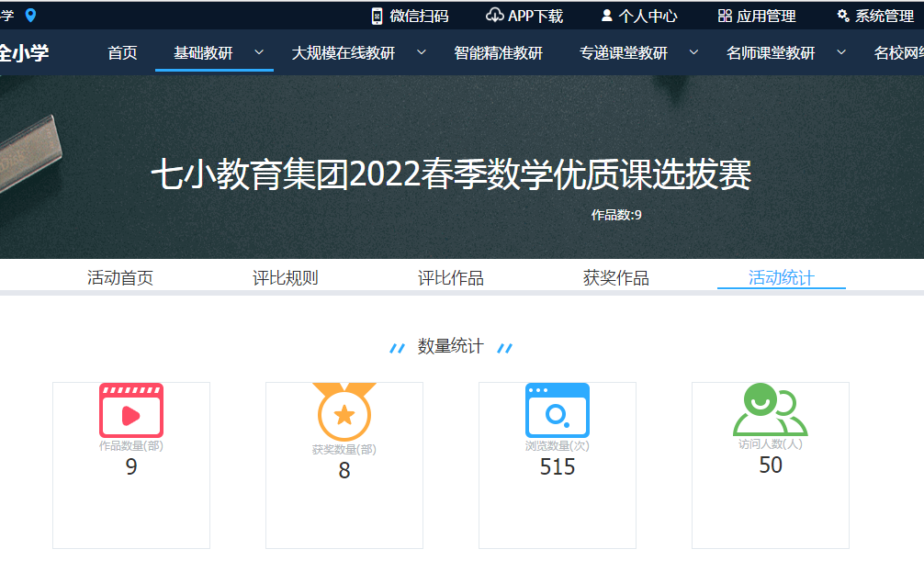
Task: Expand the 大规模在线教研 dropdown chevron
Action: [x=421, y=52]
